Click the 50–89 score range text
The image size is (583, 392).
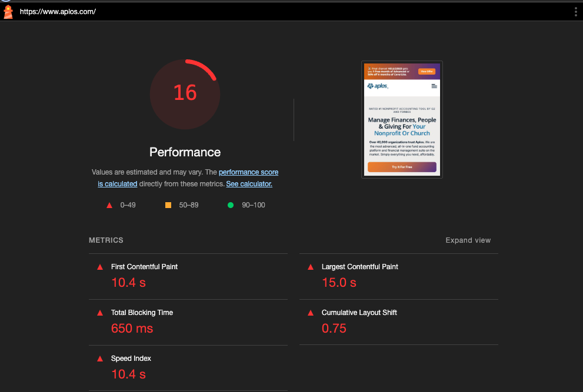(x=188, y=205)
